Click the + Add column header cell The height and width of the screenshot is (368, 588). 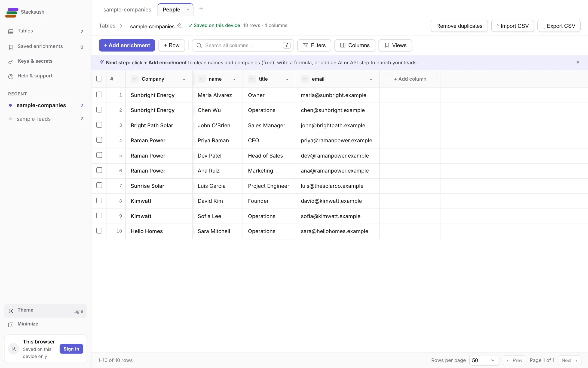click(x=410, y=79)
